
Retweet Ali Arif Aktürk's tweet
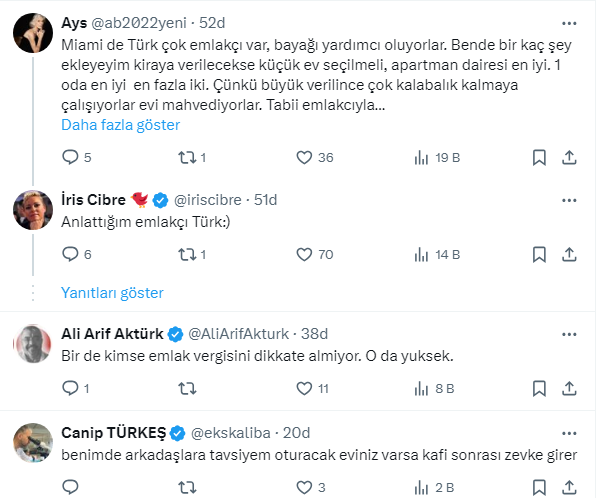click(x=185, y=388)
